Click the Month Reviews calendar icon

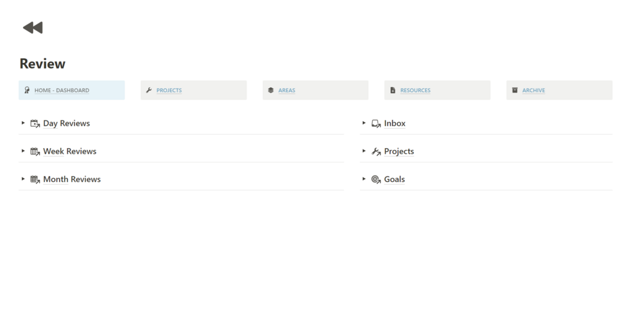click(35, 180)
